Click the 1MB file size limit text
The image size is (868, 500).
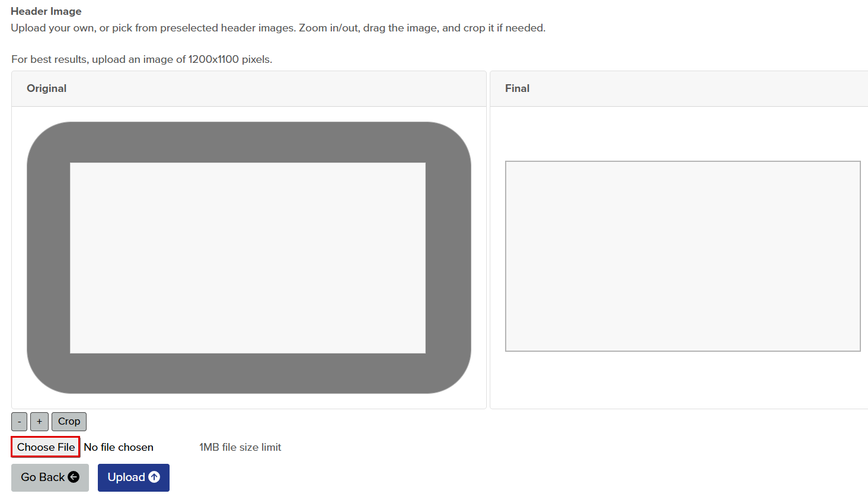(240, 447)
